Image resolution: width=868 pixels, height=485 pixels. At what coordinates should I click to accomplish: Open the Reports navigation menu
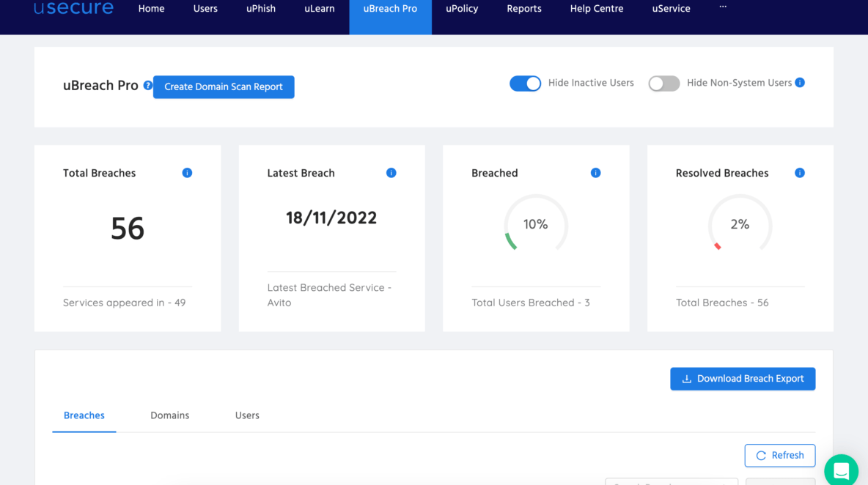pos(524,9)
